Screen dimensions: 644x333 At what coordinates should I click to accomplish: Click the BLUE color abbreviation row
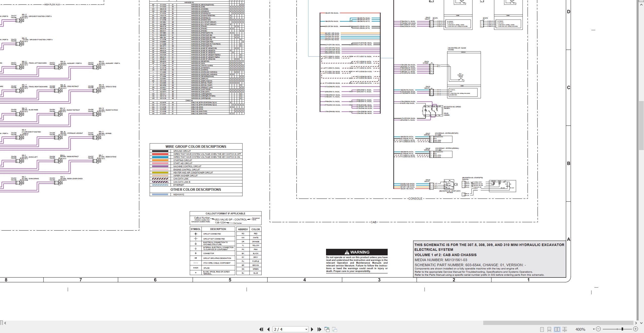click(249, 273)
